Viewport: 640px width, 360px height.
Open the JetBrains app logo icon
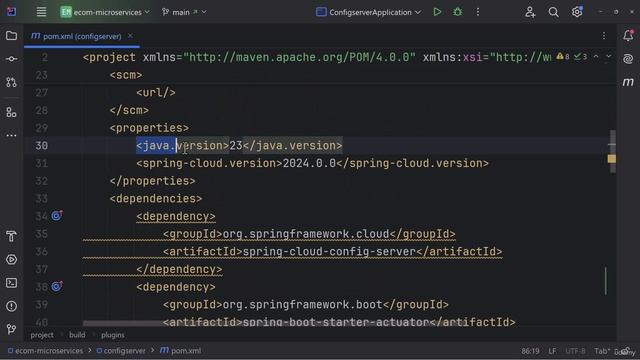click(x=11, y=11)
